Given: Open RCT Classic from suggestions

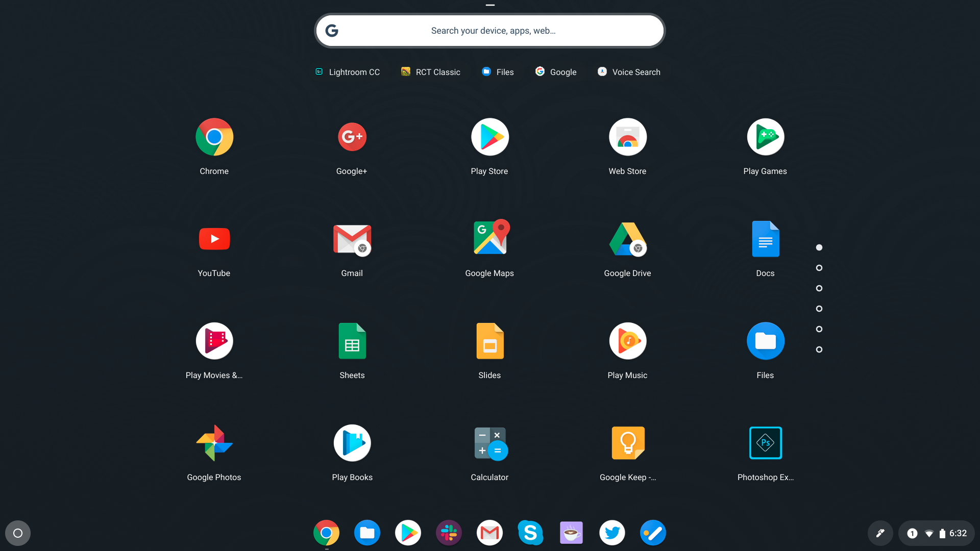Looking at the screenshot, I should 430,72.
